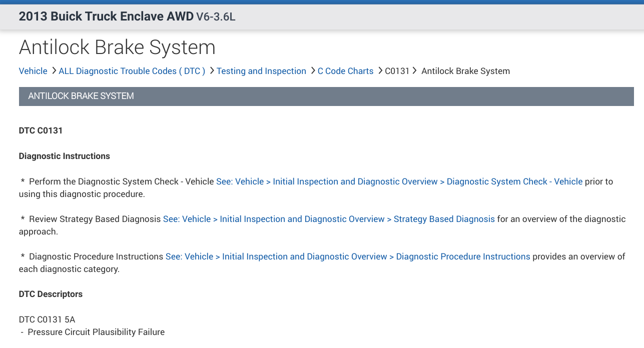Click the chevron before C Code Charts
This screenshot has height=348, width=644.
coord(313,70)
